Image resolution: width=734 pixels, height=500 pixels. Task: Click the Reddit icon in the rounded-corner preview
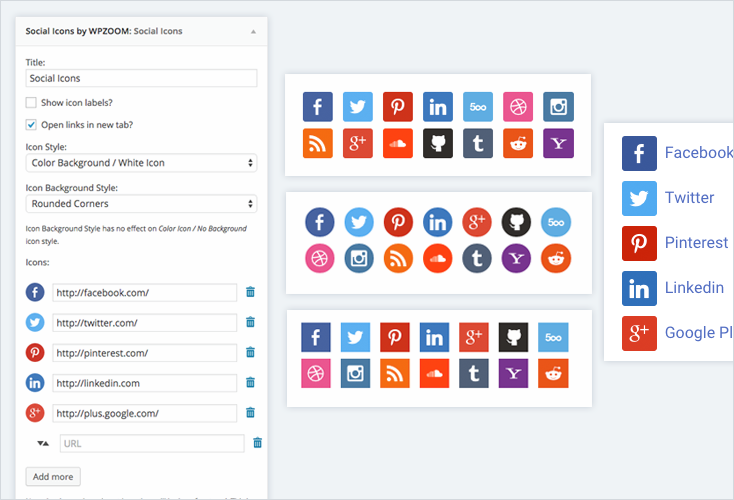tap(518, 143)
